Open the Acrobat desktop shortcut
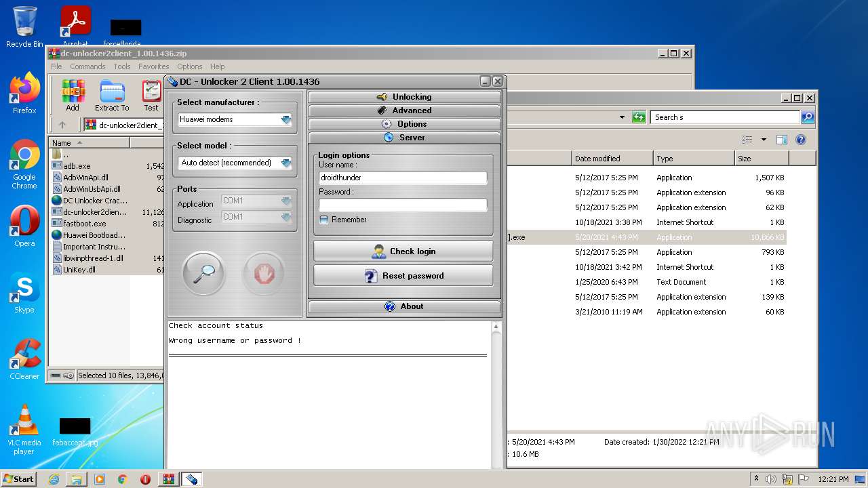Viewport: 868px width, 488px height. 75,26
